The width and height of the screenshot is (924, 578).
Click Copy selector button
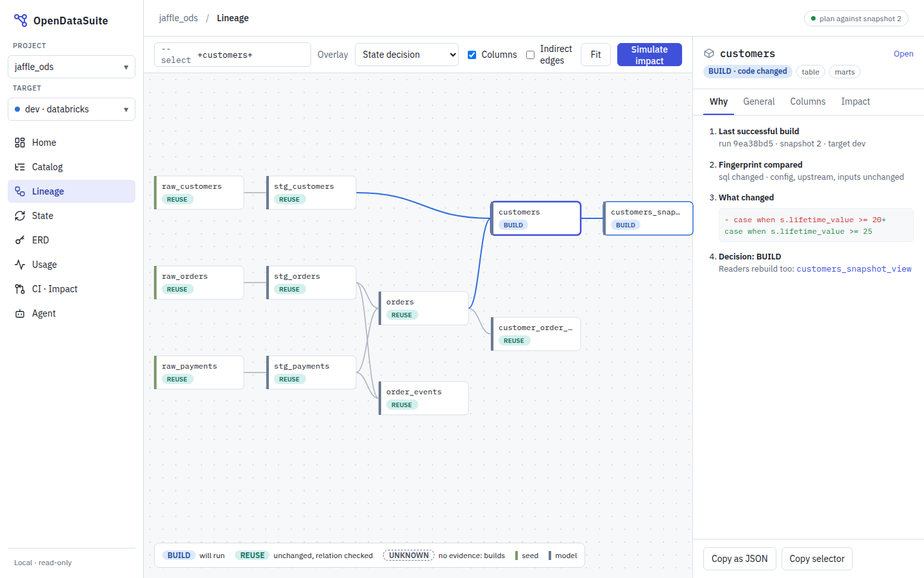(x=817, y=559)
